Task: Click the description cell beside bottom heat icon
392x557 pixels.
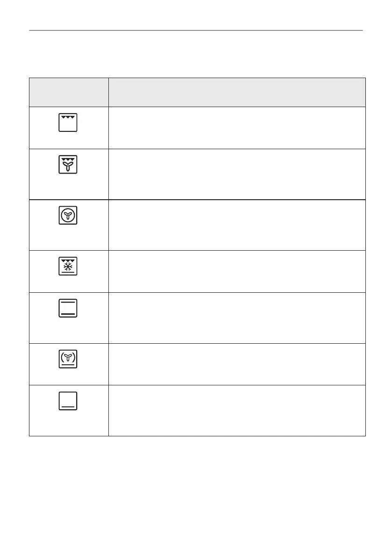Action: click(x=237, y=411)
